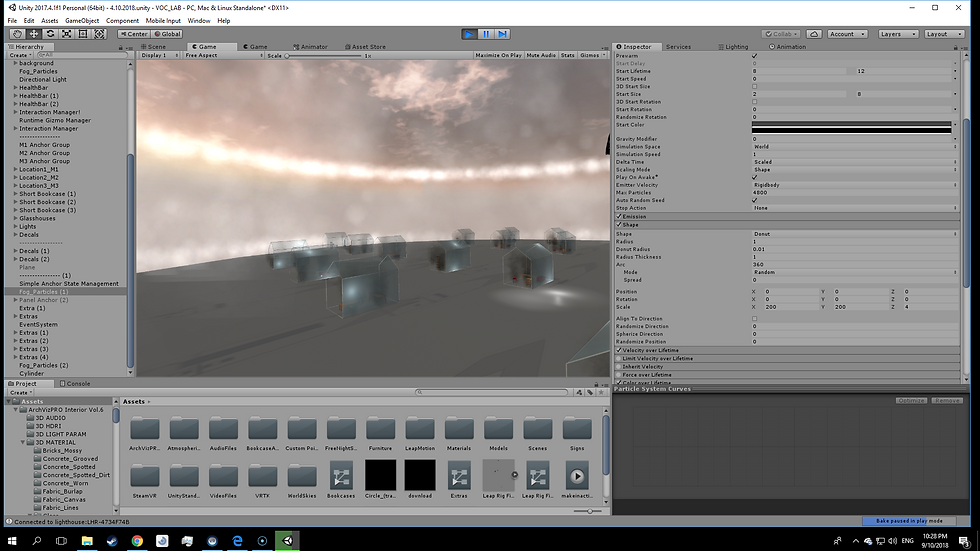Click search by label icon in Project

[590, 392]
